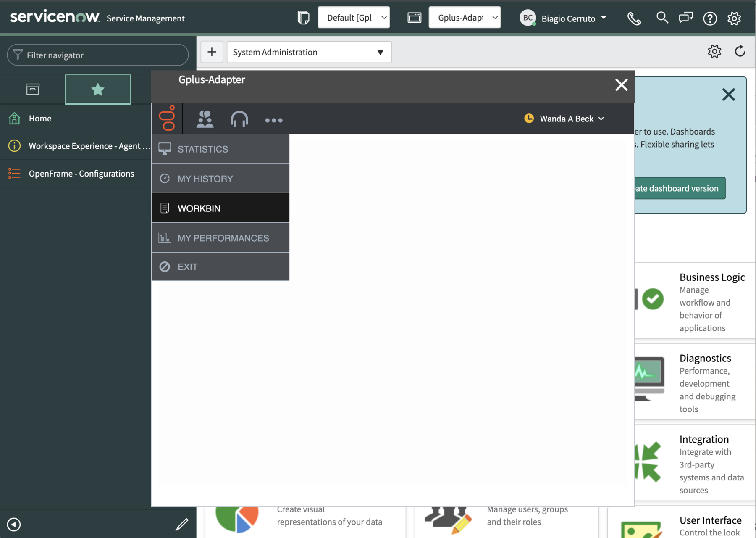Click Genesys logo icon in Gplus-Adapter

[x=167, y=118]
